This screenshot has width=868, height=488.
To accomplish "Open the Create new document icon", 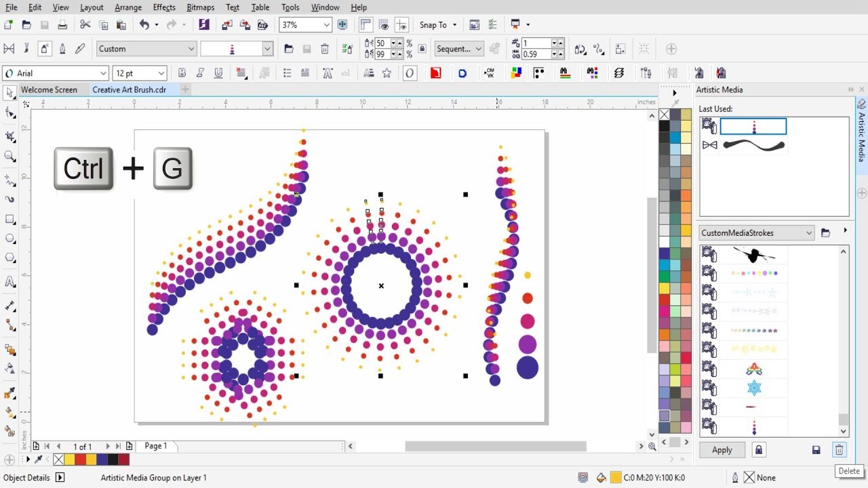I will pyautogui.click(x=8, y=25).
